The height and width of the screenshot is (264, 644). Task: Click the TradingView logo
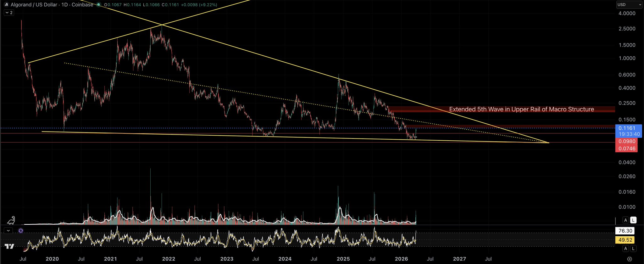9,246
